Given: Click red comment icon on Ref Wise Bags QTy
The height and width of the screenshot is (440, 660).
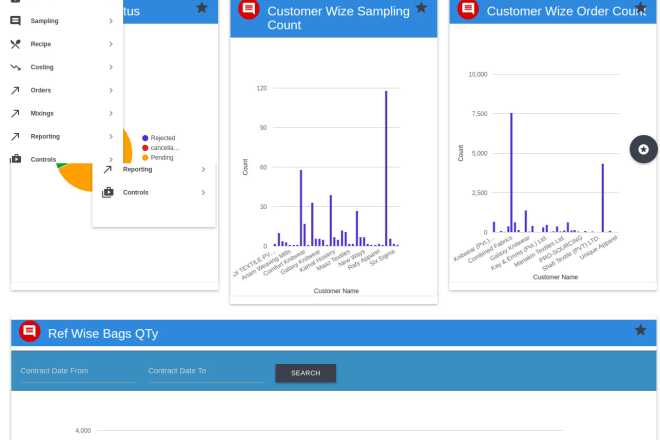Looking at the screenshot, I should [x=29, y=331].
